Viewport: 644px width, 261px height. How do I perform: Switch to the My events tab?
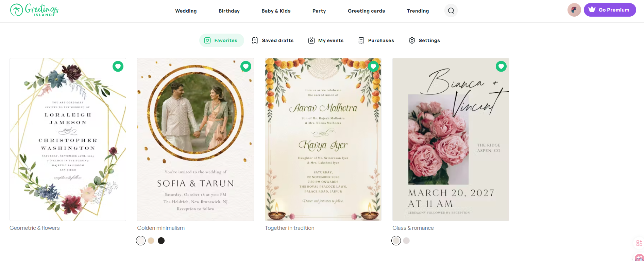click(326, 40)
